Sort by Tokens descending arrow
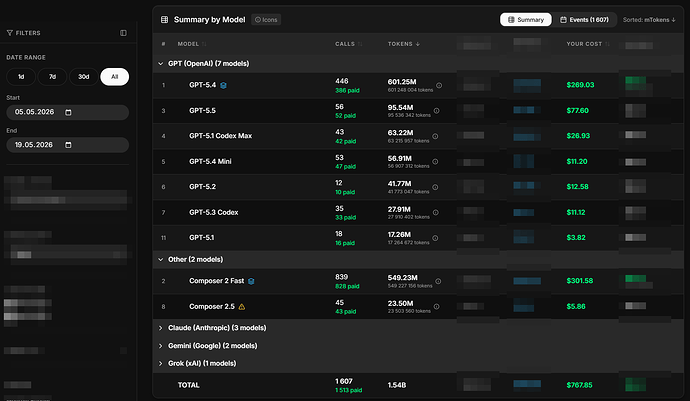690x401 pixels. point(418,44)
